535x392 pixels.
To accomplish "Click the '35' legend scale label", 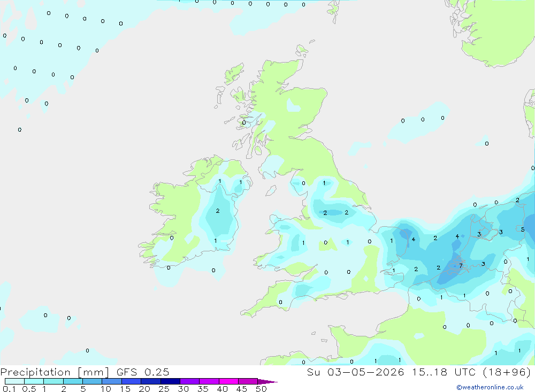I will pos(203,389).
